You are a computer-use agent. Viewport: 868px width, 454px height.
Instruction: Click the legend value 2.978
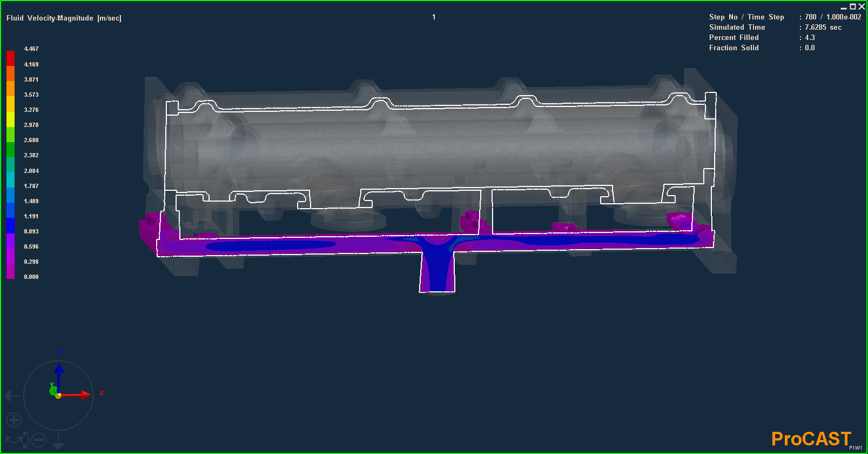[x=31, y=125]
